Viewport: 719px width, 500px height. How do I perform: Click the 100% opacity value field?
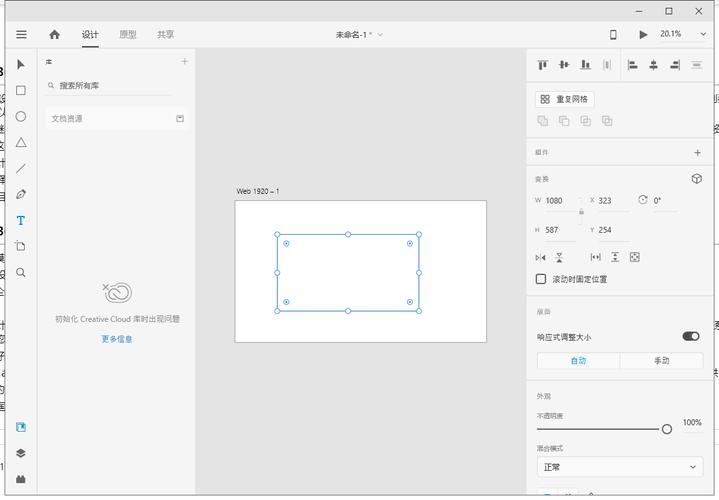pyautogui.click(x=692, y=422)
